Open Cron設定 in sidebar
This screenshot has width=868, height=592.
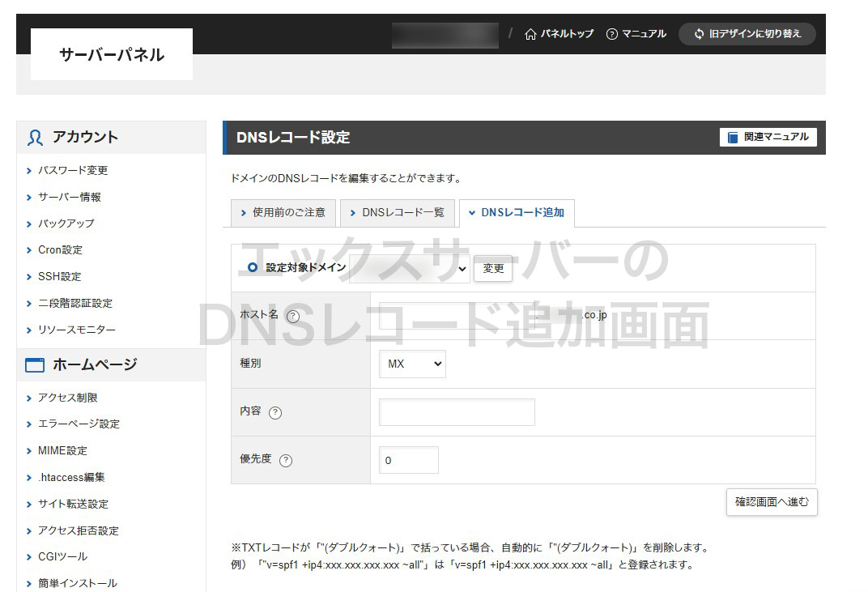(x=61, y=250)
